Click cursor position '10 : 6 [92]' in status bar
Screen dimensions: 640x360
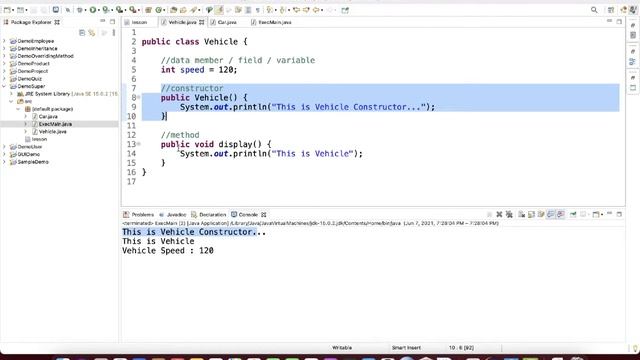[461, 348]
